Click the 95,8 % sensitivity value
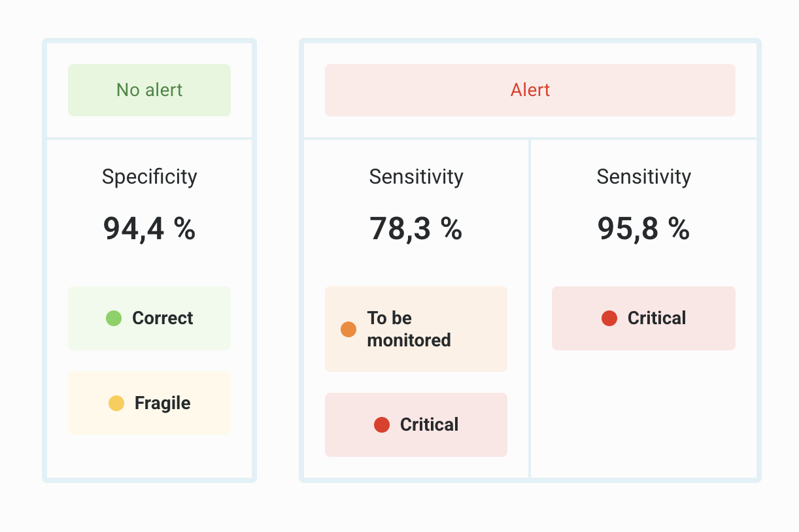Viewport: 799px width, 532px height. coord(643,229)
